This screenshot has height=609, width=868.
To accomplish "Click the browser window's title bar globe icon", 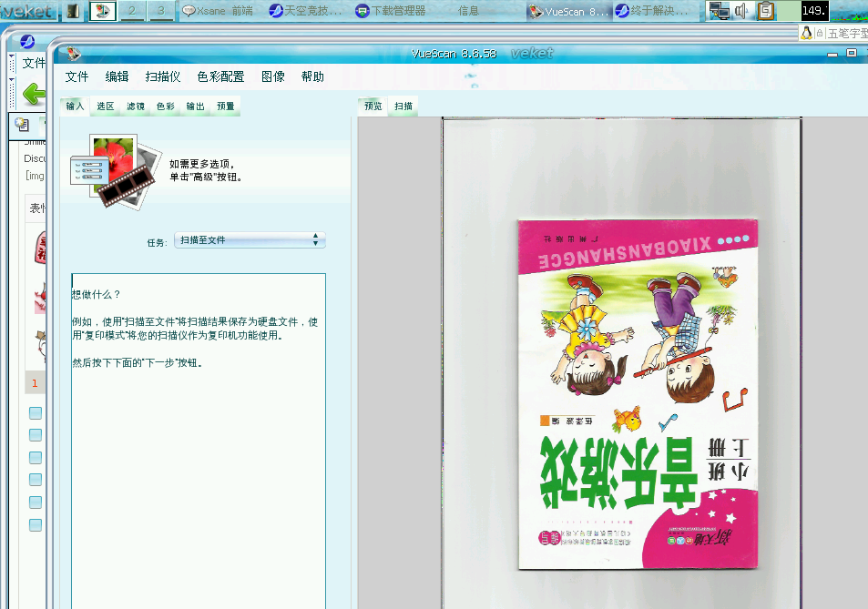I will 27,41.
